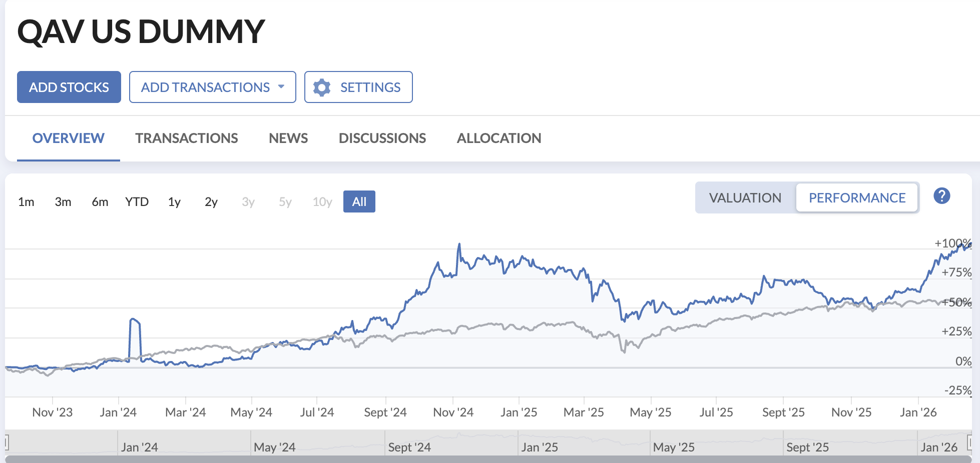The height and width of the screenshot is (463, 980).
Task: View the NEWS tab
Action: [288, 138]
